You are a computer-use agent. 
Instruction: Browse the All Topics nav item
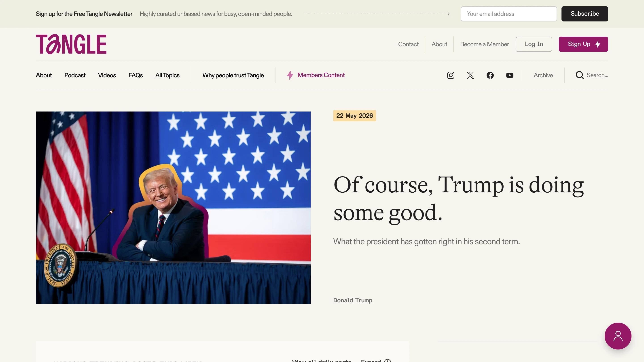167,75
